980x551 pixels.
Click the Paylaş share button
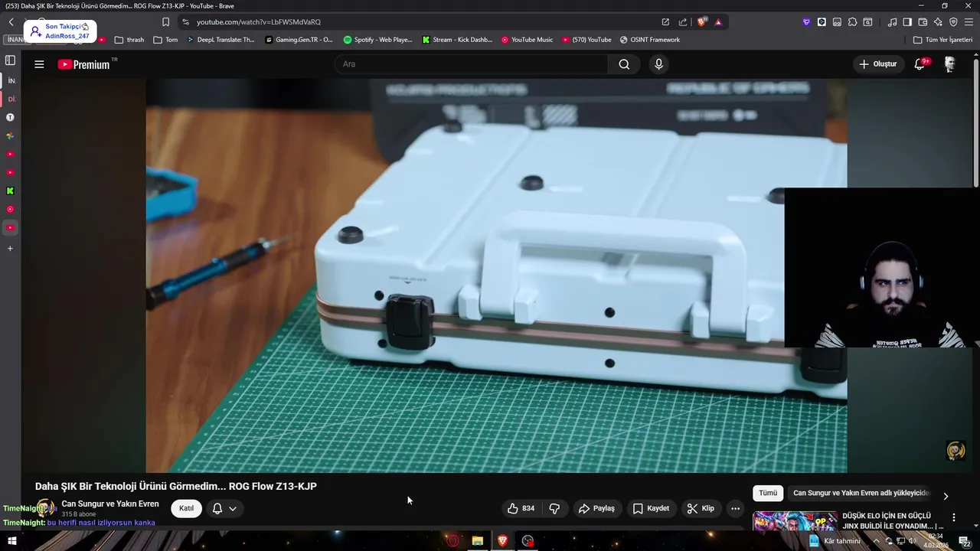point(596,508)
